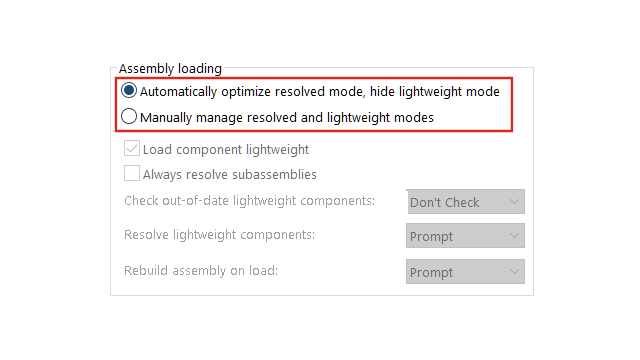Click the 'Resolve lightweight components' label

coord(220,235)
